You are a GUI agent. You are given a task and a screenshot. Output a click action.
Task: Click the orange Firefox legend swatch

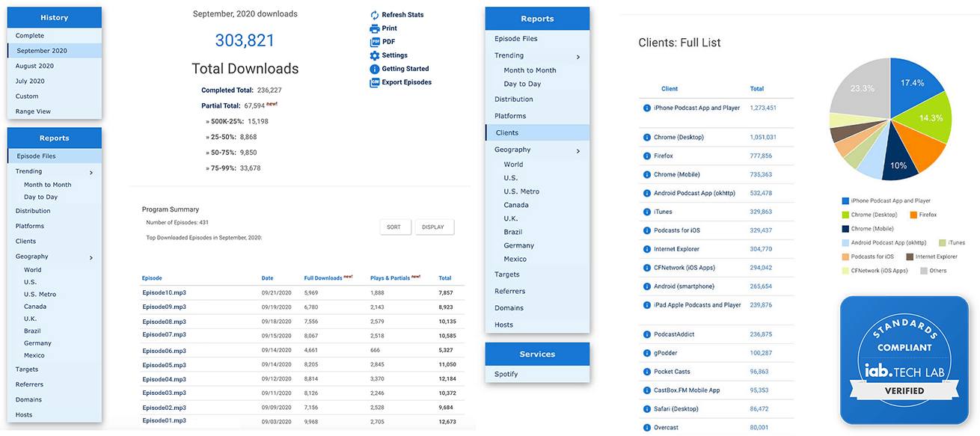tap(913, 215)
